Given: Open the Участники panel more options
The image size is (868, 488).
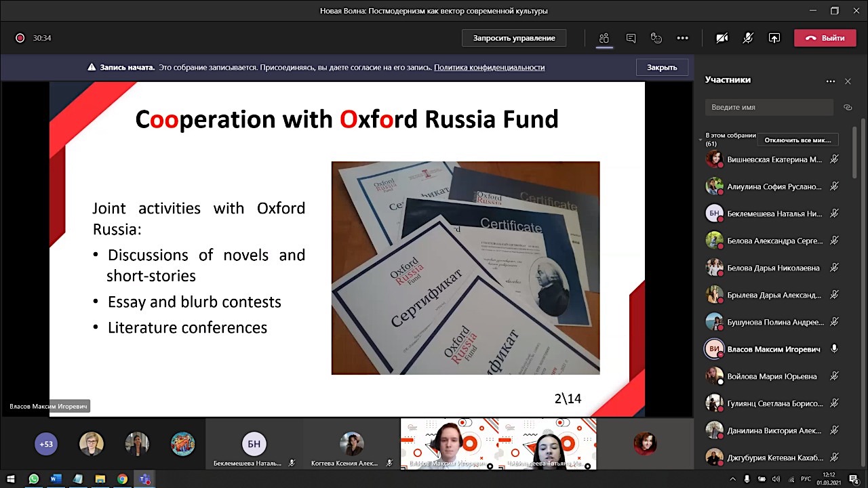Looking at the screenshot, I should [830, 81].
